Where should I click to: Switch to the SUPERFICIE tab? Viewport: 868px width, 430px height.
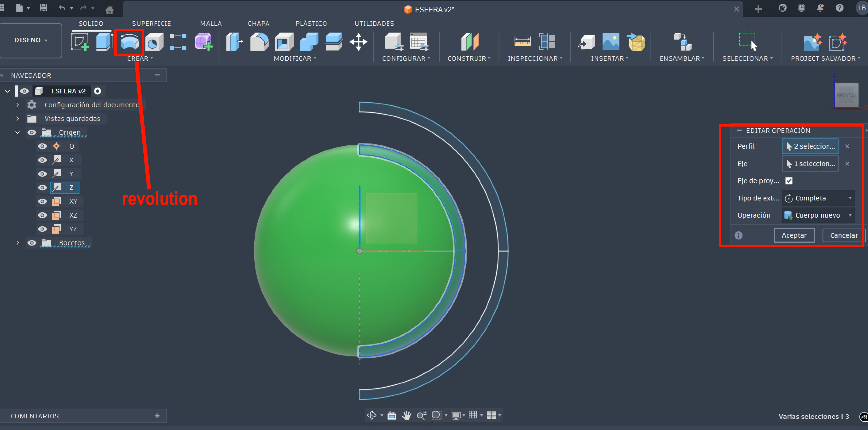(x=151, y=24)
